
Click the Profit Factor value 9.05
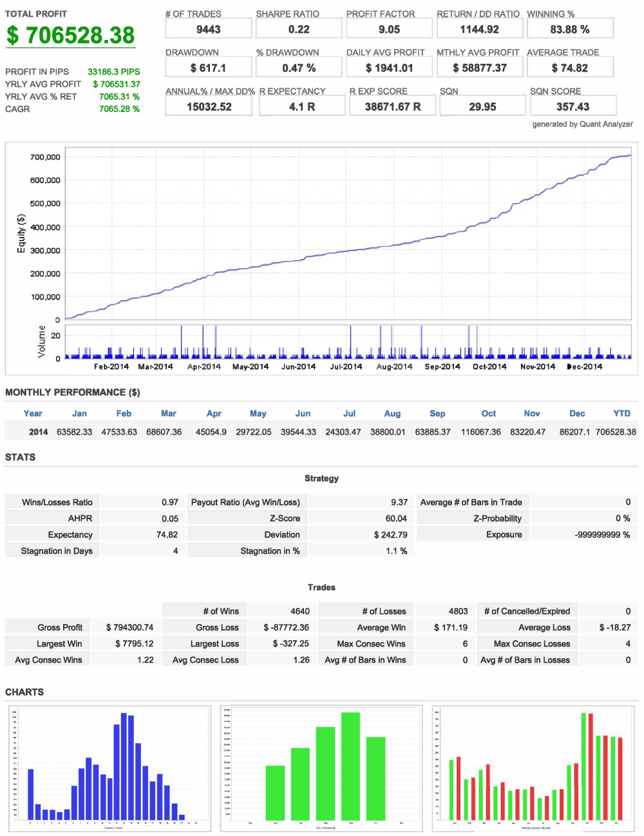[389, 30]
